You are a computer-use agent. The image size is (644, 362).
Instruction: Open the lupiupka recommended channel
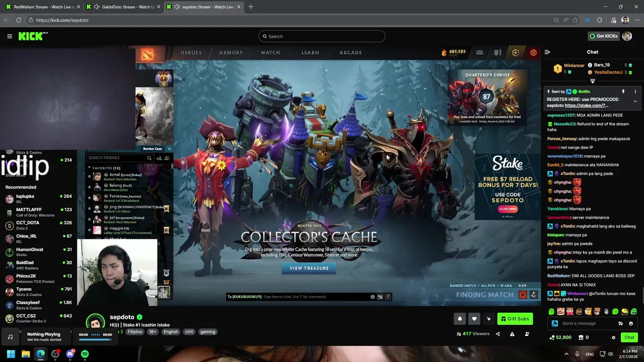point(39,199)
